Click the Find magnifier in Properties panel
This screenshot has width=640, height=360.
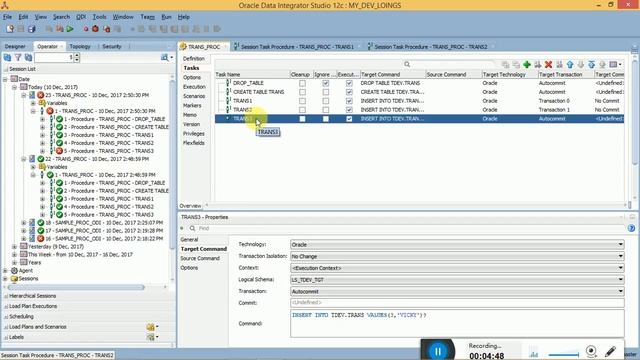192,229
